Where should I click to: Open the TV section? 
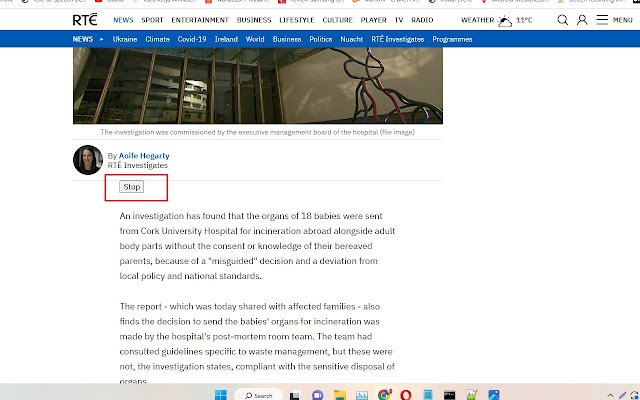coord(399,20)
